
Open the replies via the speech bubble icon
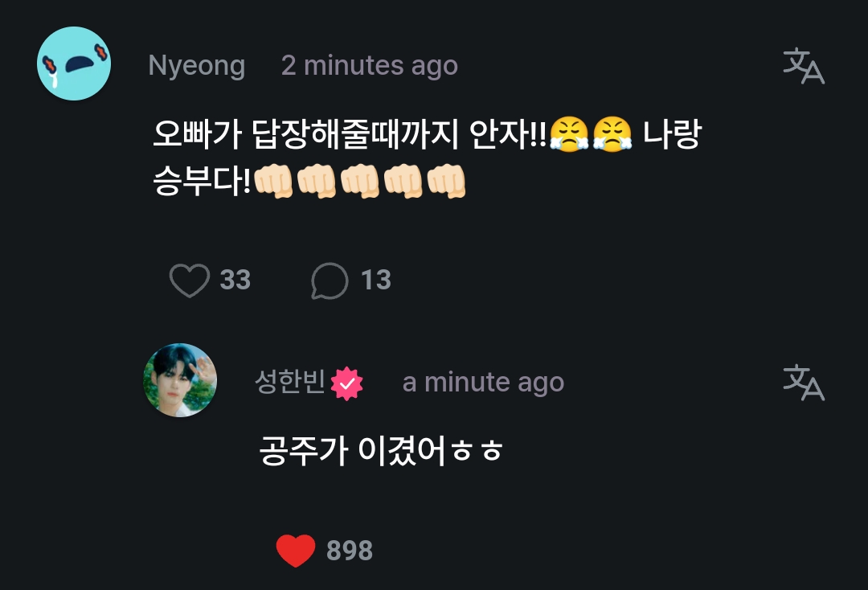(x=330, y=281)
